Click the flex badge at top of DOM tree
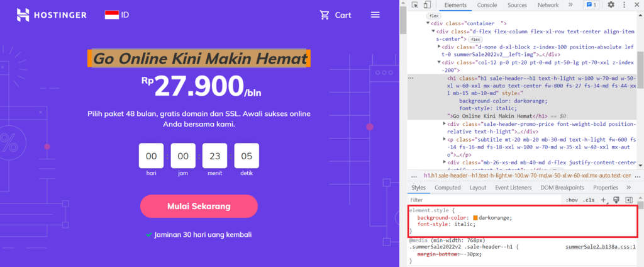 433,16
